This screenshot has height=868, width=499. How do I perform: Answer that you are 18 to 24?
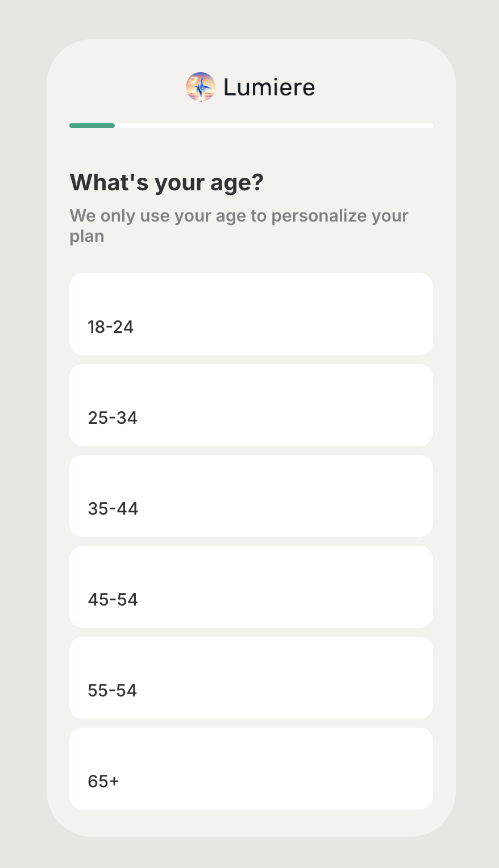point(251,314)
